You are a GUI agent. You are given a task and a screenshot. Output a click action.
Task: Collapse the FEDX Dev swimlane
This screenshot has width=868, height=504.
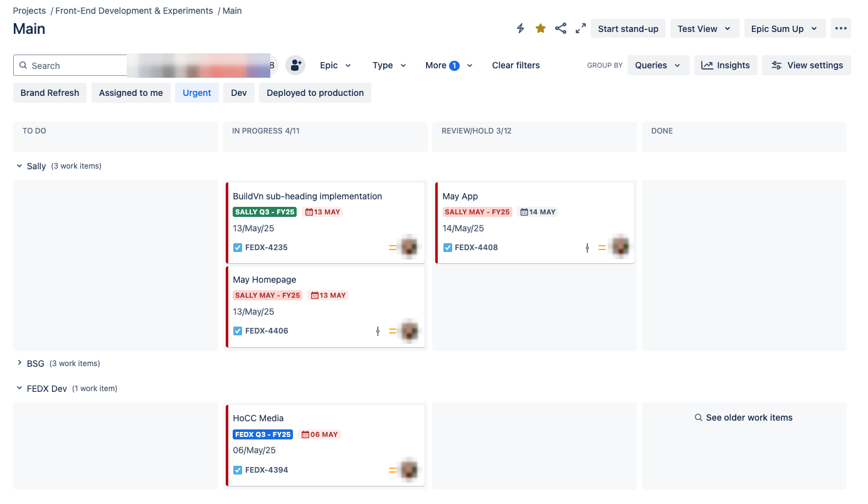point(19,389)
